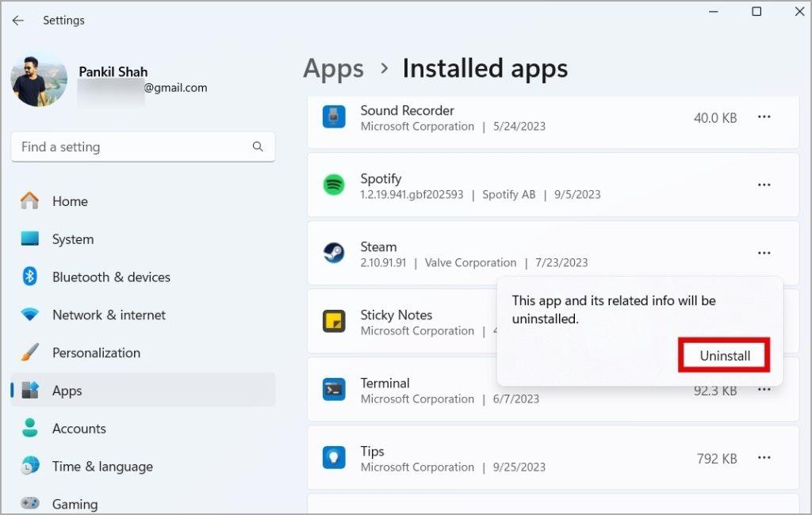Click the Terminal app icon

pos(334,389)
